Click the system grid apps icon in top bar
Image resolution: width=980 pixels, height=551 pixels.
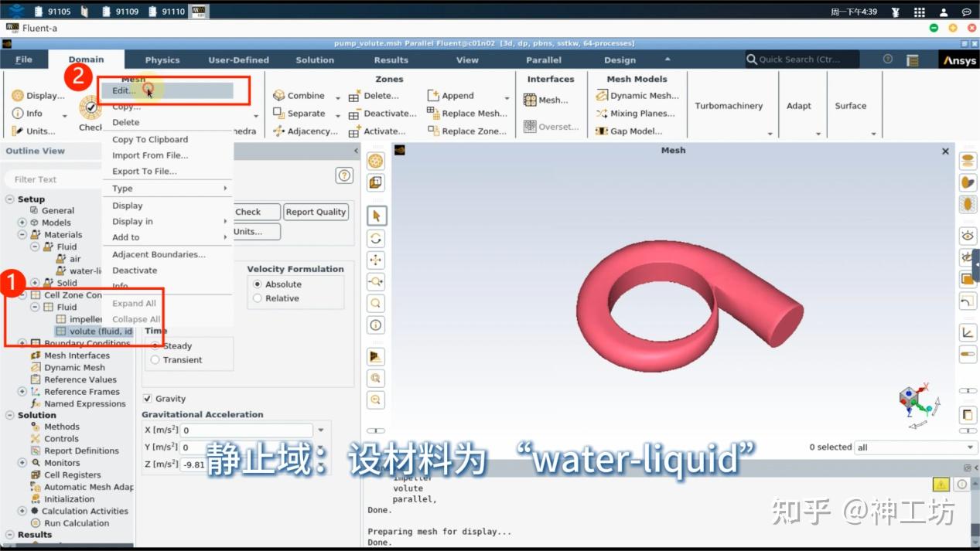point(919,12)
